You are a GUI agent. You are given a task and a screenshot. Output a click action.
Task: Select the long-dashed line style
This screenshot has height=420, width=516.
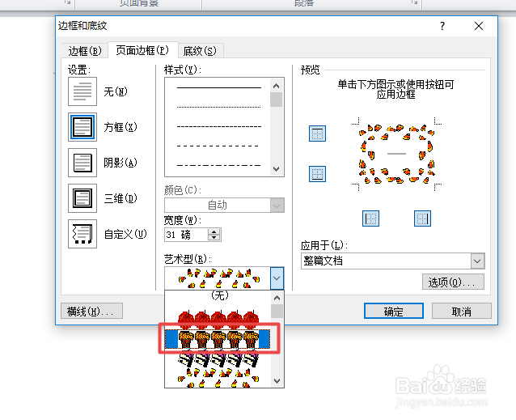[x=219, y=146]
